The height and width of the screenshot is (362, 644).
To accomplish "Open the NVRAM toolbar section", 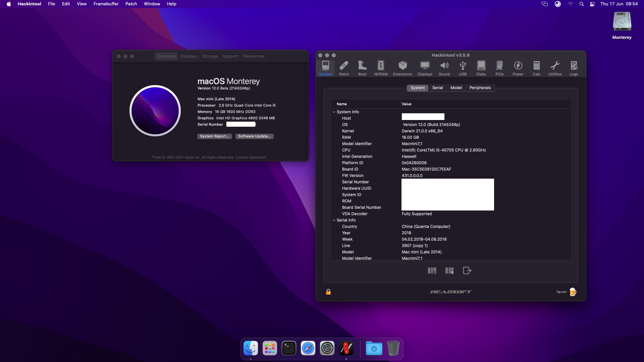I will click(x=381, y=68).
